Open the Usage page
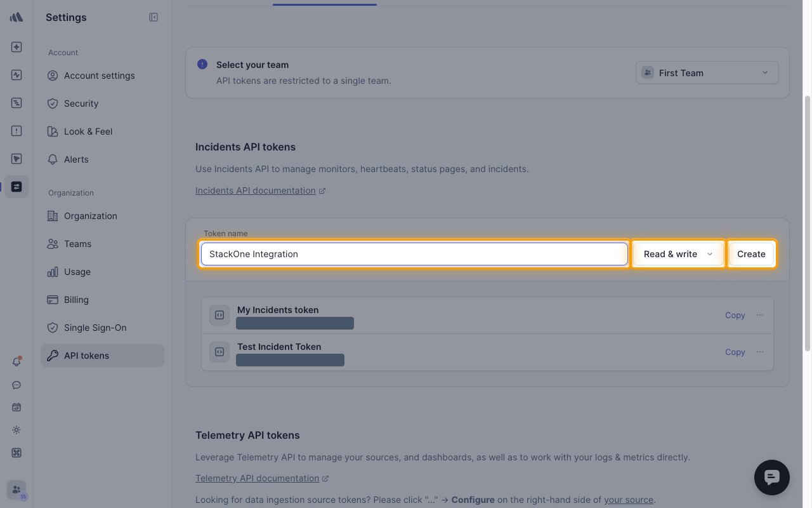 [x=102, y=272]
